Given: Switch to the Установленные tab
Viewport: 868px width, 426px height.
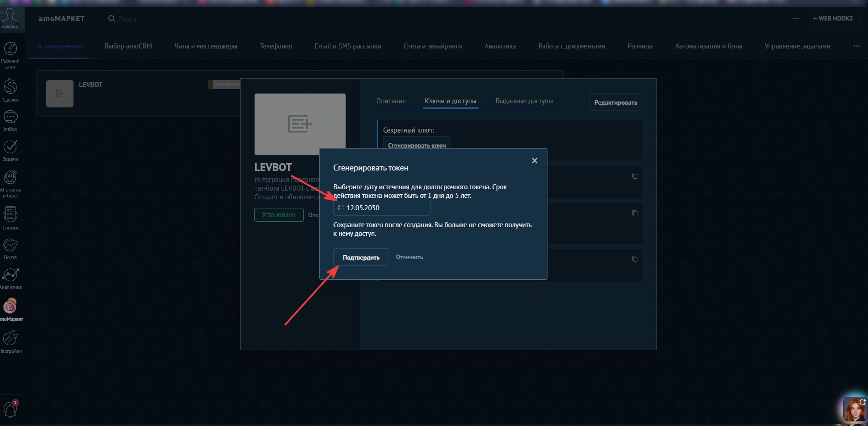Looking at the screenshot, I should tap(59, 46).
